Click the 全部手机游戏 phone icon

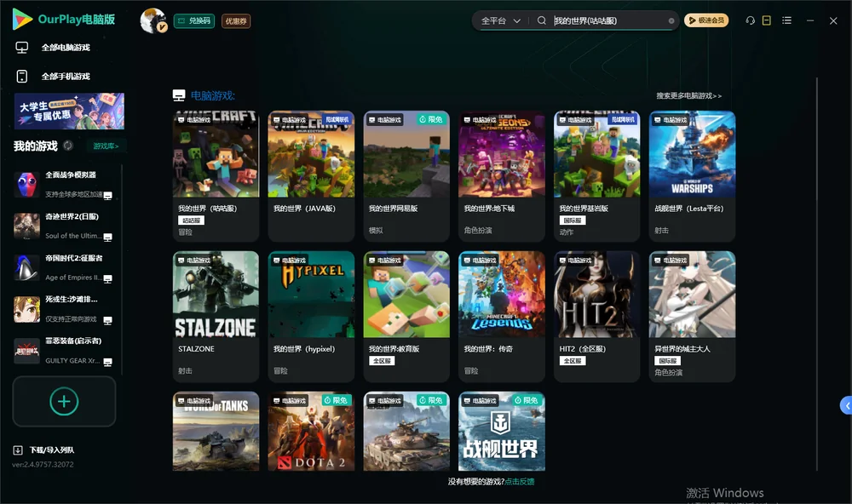click(22, 77)
